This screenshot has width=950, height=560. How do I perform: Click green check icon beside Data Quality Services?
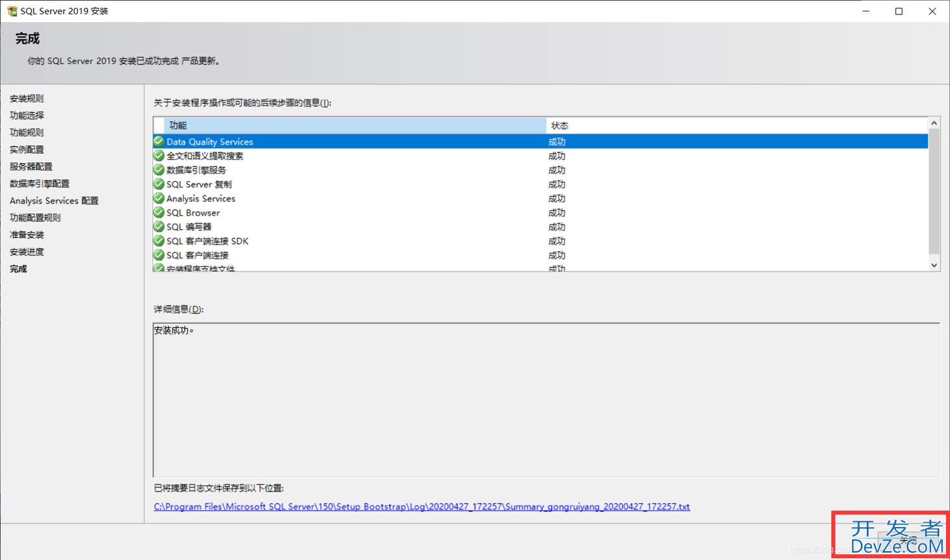tap(159, 141)
